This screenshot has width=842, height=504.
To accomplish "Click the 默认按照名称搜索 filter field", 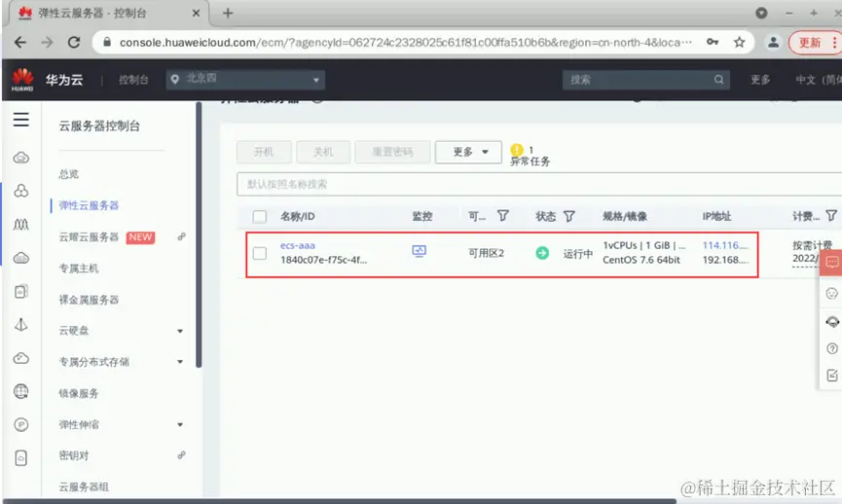I will point(539,184).
